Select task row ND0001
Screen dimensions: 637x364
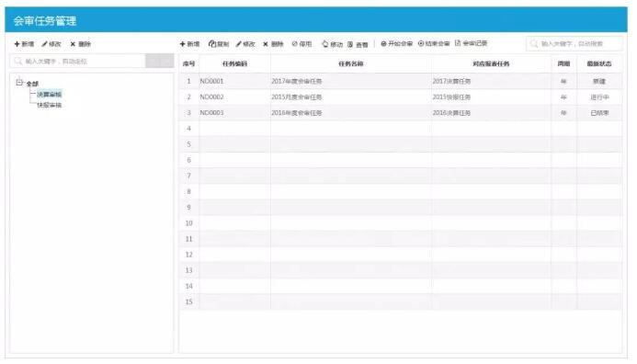[x=400, y=81]
